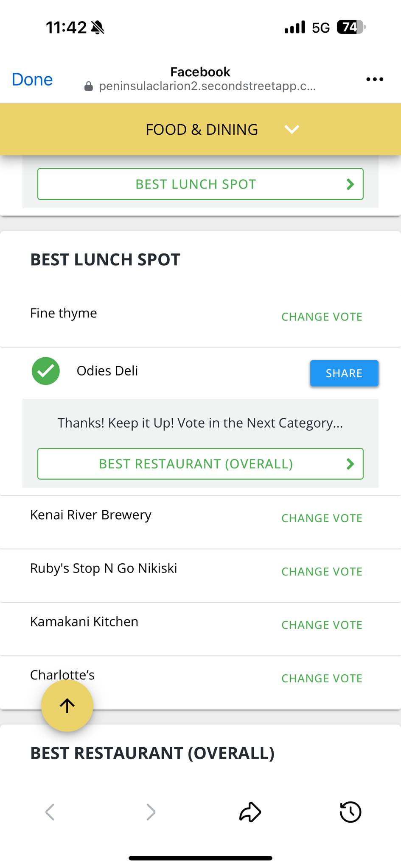
Task: Tap the share arrow icon in bottom bar
Action: [x=250, y=812]
